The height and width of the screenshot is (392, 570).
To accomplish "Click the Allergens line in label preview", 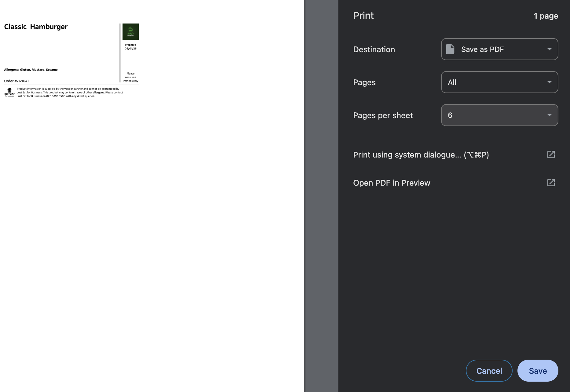I will pyautogui.click(x=31, y=70).
